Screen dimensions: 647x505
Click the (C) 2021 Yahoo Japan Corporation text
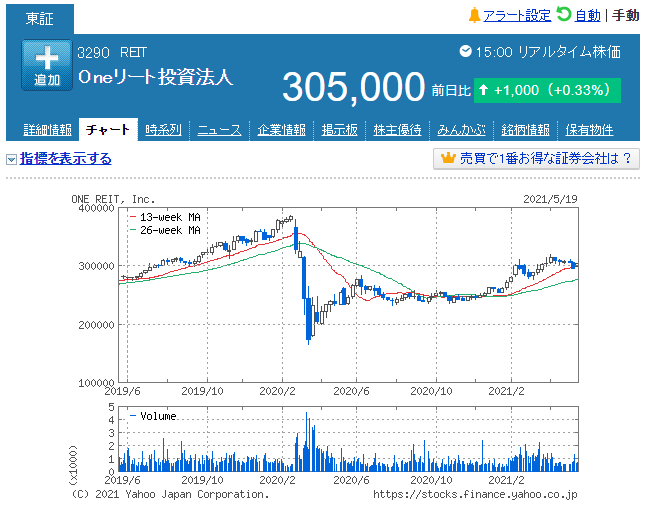click(x=170, y=494)
